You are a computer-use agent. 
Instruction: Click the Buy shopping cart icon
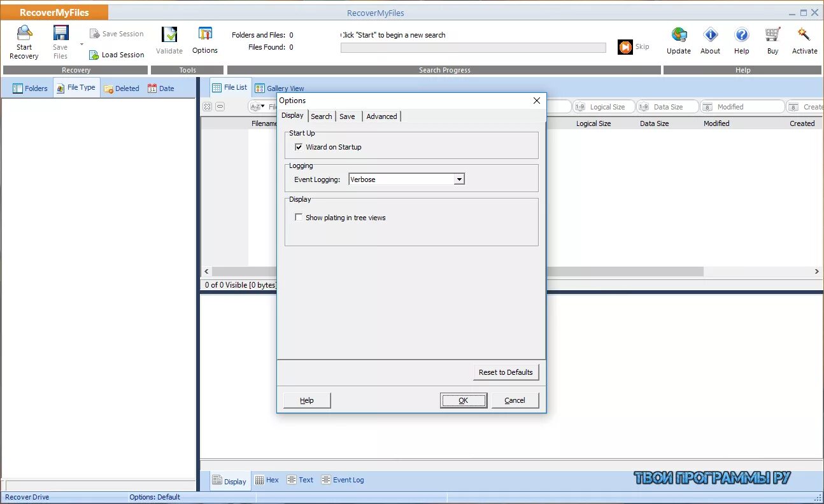tap(772, 34)
